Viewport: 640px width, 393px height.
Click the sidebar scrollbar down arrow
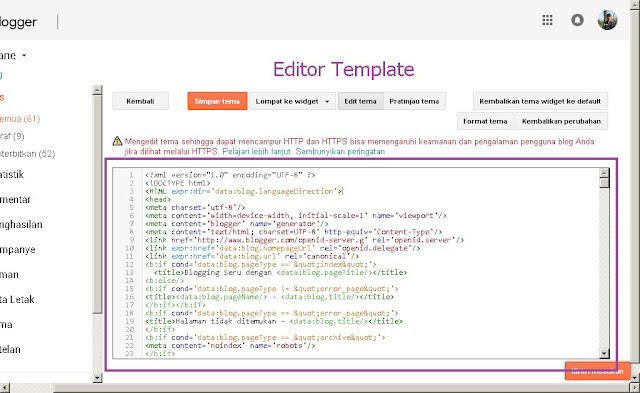point(97,378)
